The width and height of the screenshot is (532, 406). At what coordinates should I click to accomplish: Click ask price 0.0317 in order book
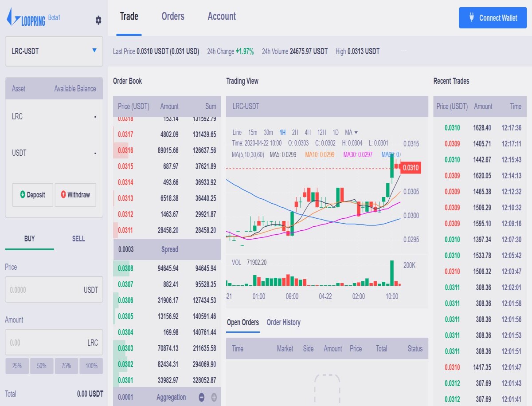coord(125,134)
